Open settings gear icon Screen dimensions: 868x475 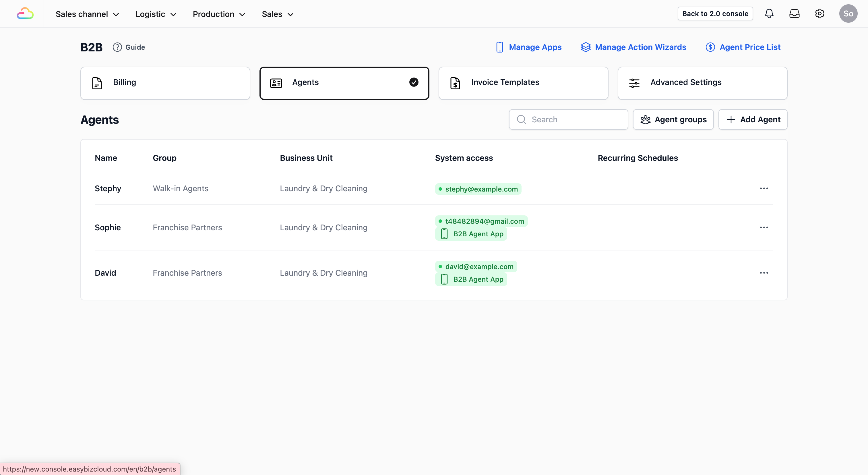point(819,13)
